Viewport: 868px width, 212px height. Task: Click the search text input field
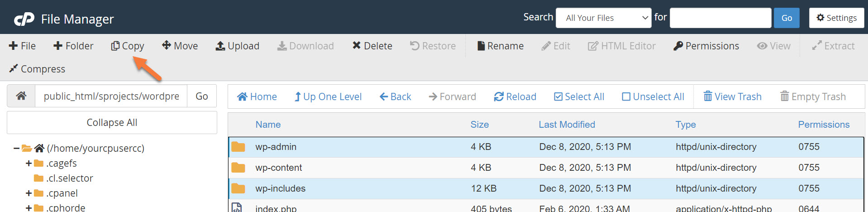pyautogui.click(x=720, y=18)
